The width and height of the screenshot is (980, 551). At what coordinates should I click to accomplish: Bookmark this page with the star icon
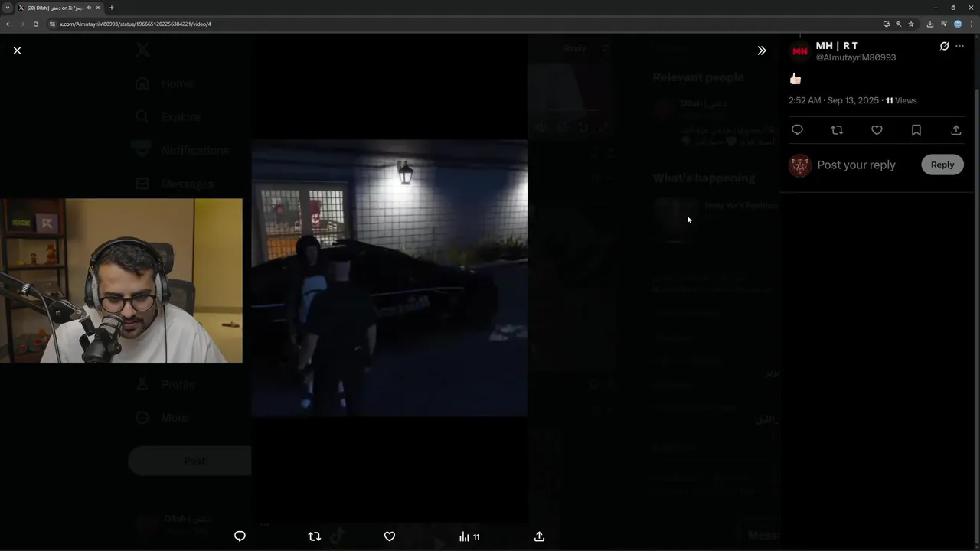[x=911, y=24]
